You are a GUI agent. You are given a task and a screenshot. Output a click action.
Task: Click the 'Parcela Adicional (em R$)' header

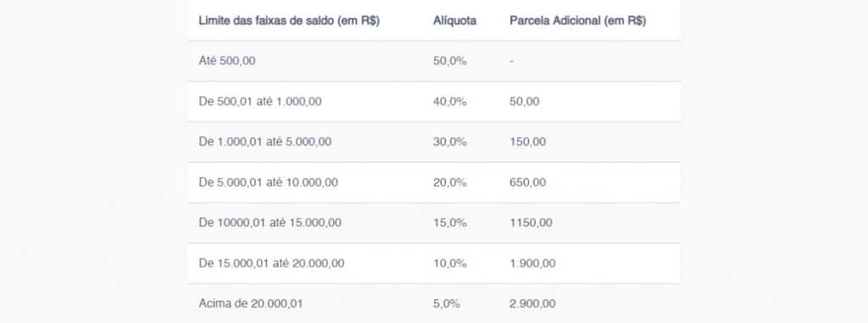(x=578, y=21)
